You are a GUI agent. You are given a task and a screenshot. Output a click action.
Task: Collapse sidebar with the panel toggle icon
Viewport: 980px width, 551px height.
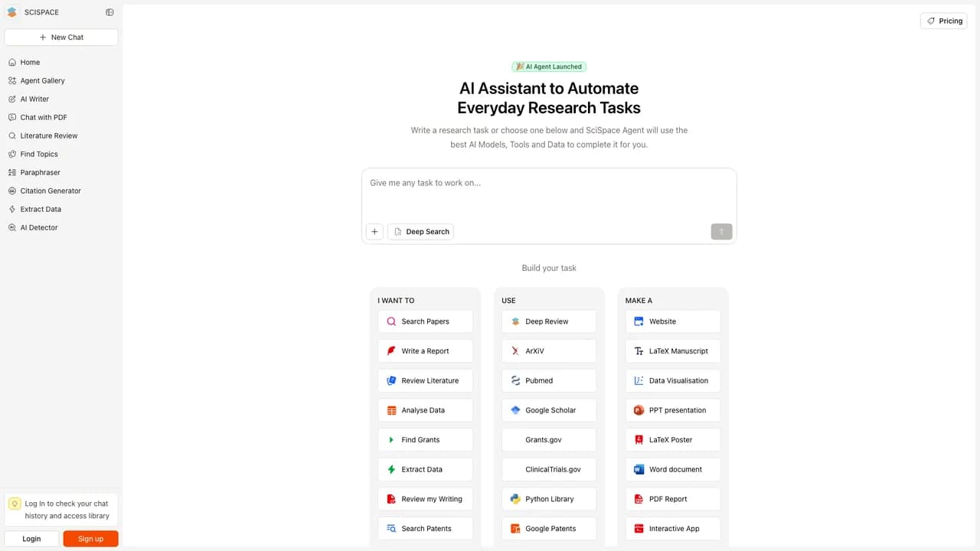pyautogui.click(x=109, y=12)
